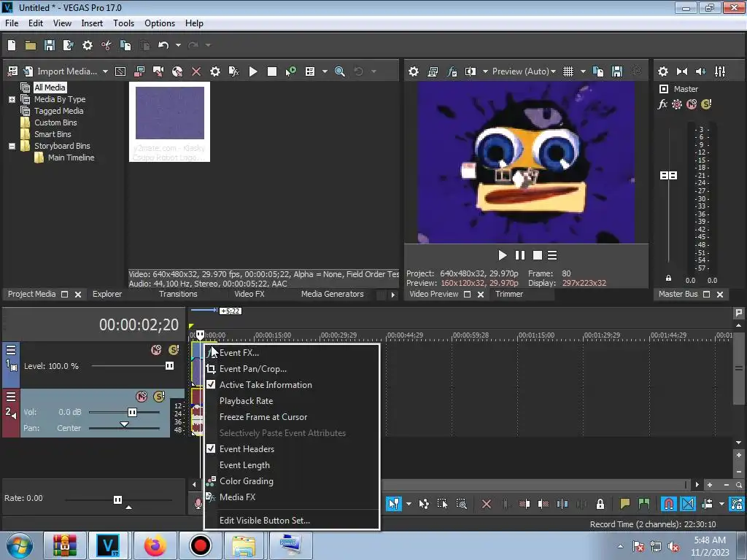The width and height of the screenshot is (747, 560).
Task: Start media preview play in Project Media toolbar
Action: click(253, 71)
